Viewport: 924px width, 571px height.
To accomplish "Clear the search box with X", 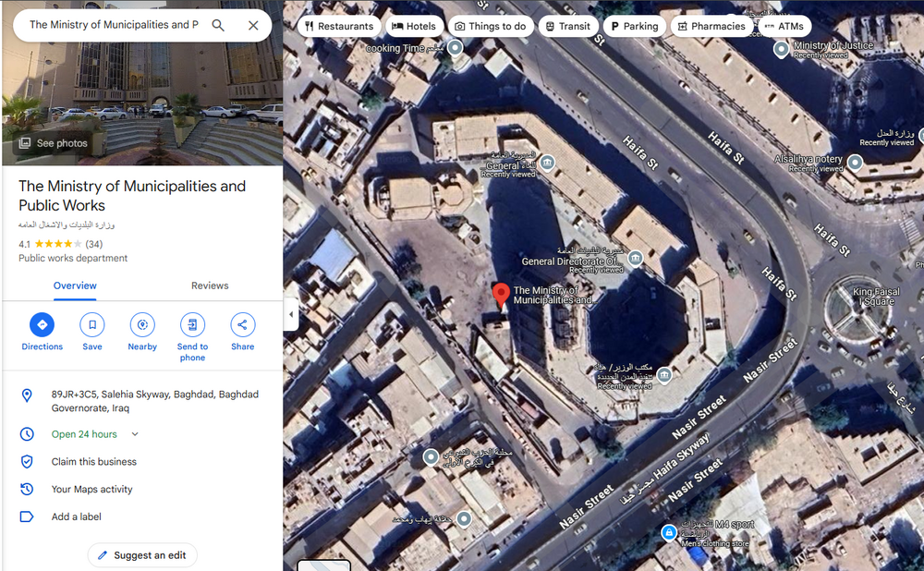I will click(253, 25).
